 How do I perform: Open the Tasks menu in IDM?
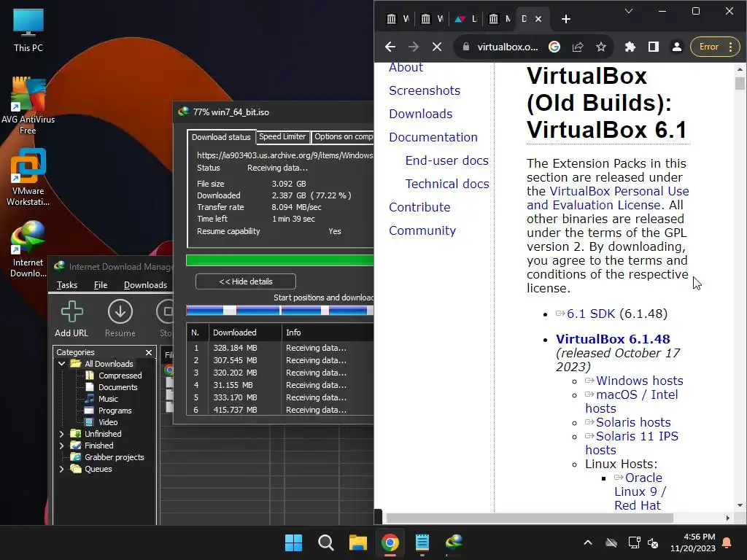[x=66, y=285]
